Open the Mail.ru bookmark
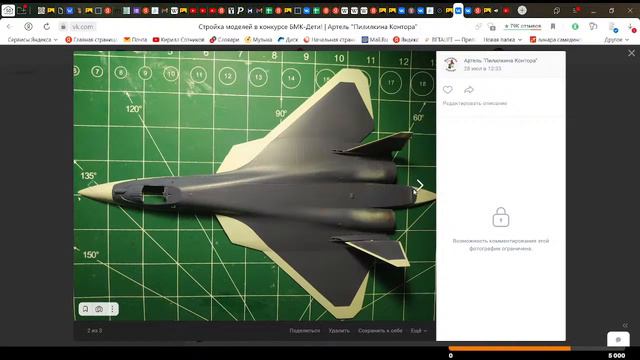This screenshot has height=360, width=640. point(374,40)
